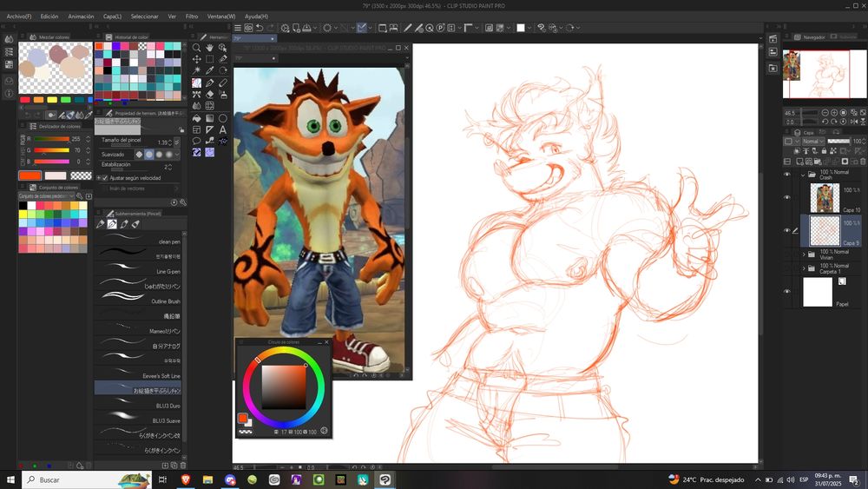The image size is (868, 489).
Task: Expand the Vivian layer folder
Action: click(804, 254)
